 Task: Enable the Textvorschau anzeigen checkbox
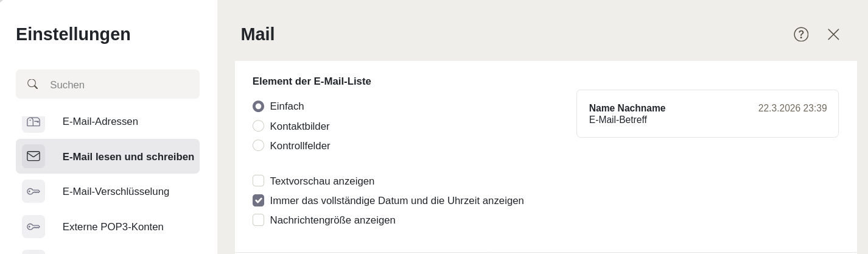[259, 181]
